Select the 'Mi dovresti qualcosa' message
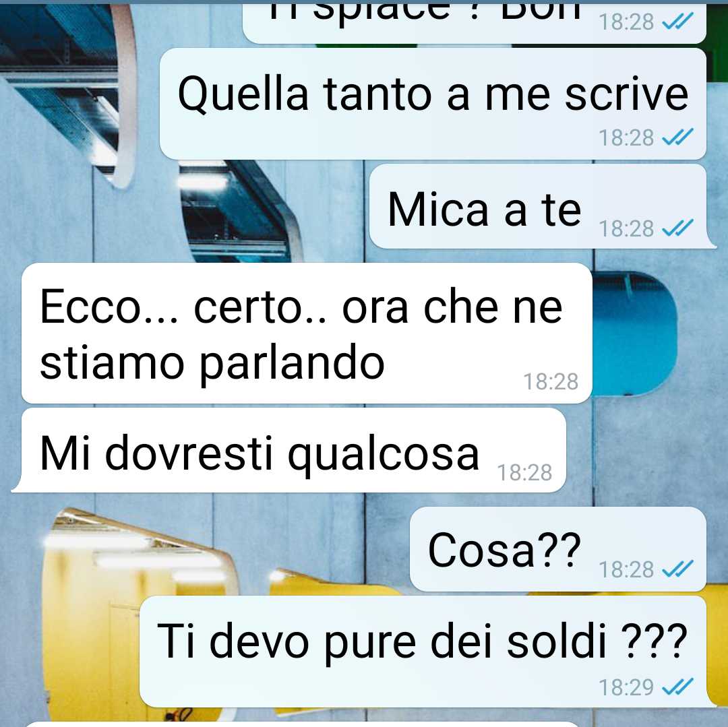Viewport: 728px width, 727px height. [289, 450]
